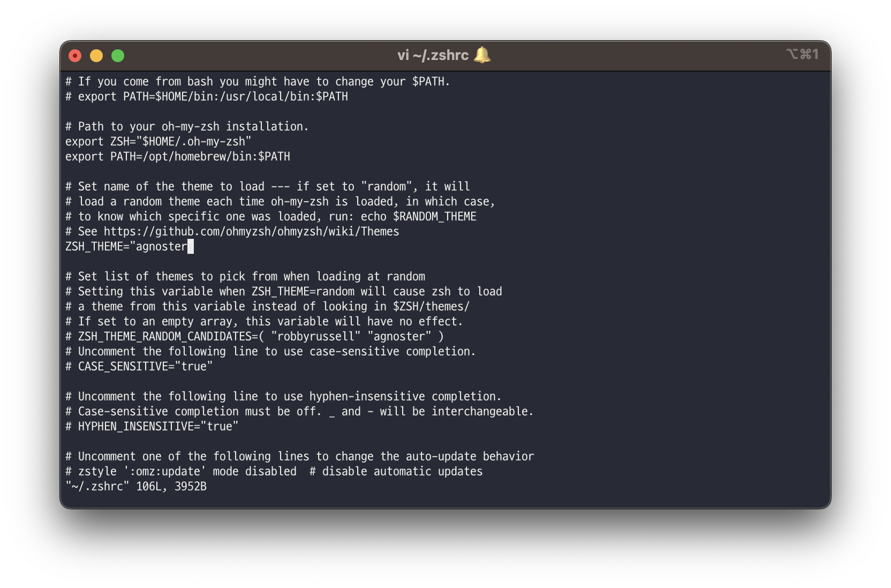Click the green zoom window button
Screen dimensions: 891x588
tap(118, 56)
